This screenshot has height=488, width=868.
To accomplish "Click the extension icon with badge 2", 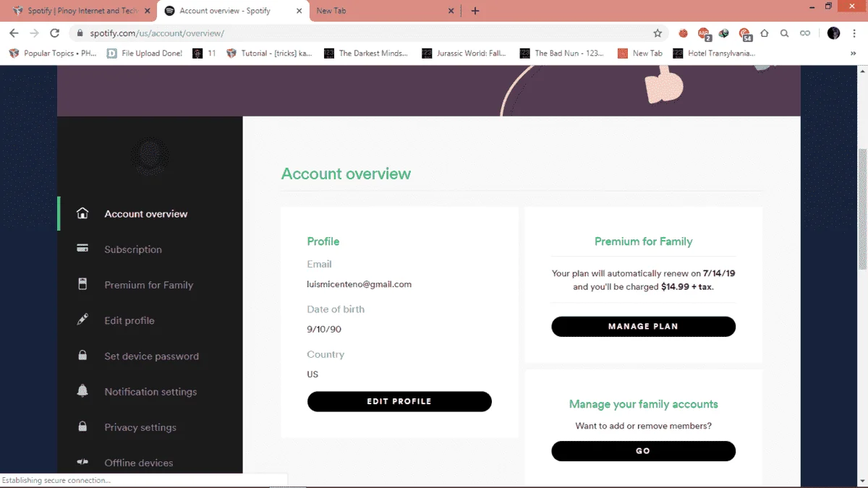I will (704, 33).
